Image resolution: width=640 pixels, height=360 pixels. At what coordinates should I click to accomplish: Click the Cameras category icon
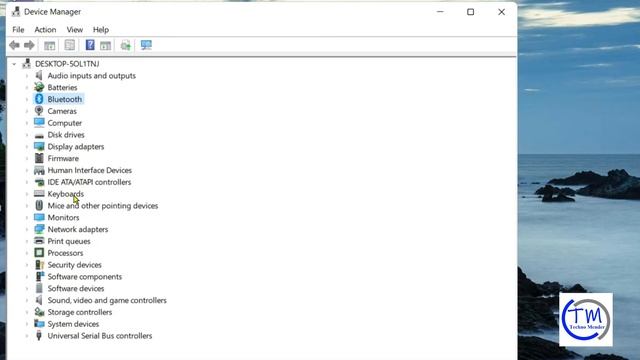click(x=39, y=111)
